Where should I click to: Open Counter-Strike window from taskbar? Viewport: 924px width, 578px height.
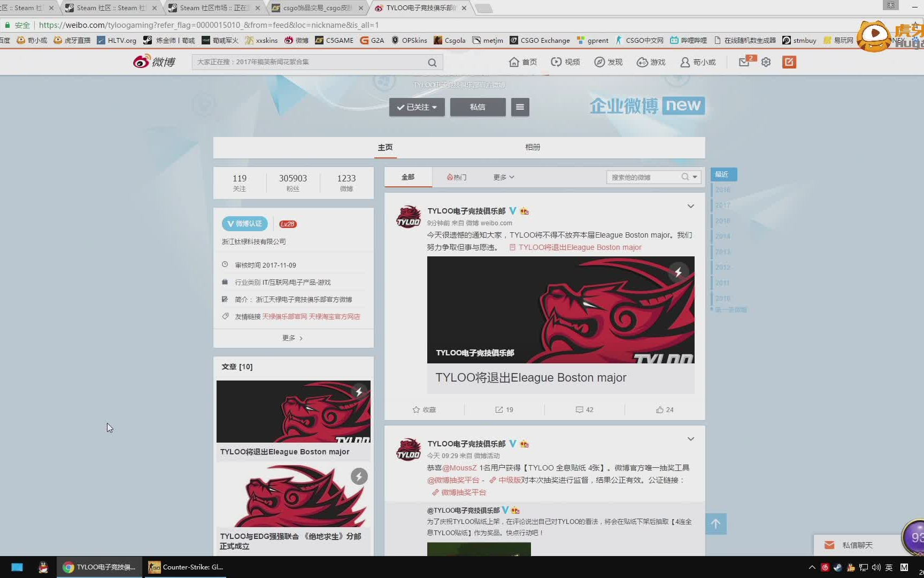pyautogui.click(x=186, y=567)
